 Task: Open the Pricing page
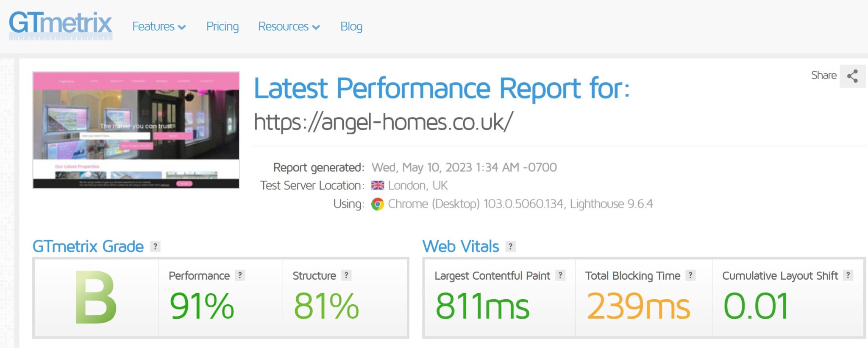[223, 27]
